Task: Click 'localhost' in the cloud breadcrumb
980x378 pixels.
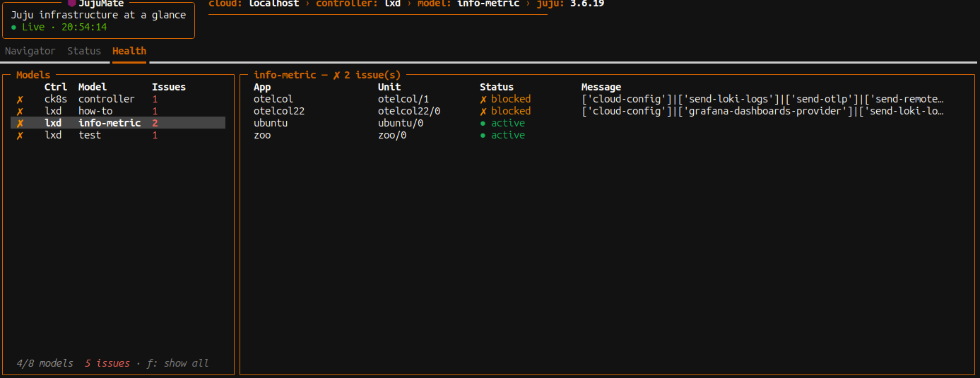Action: pyautogui.click(x=273, y=4)
